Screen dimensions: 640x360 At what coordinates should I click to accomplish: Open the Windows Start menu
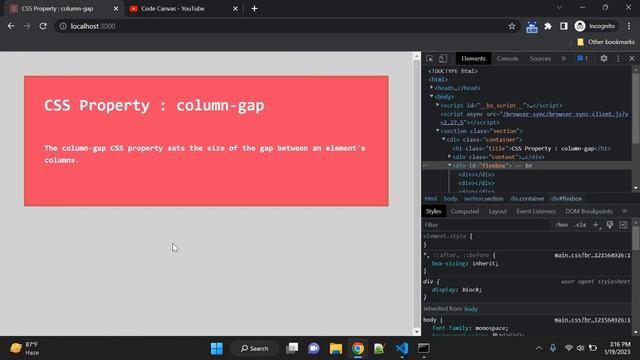pos(217,349)
